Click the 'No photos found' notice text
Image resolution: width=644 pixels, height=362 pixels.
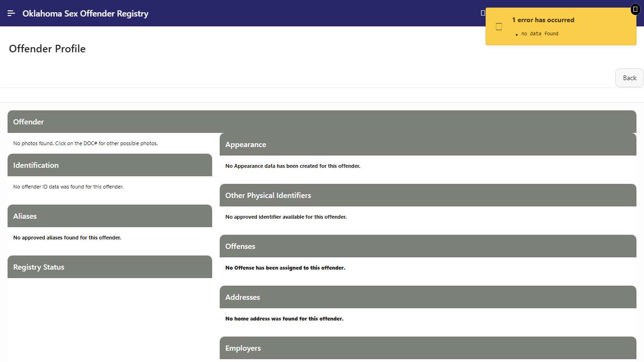(x=85, y=143)
